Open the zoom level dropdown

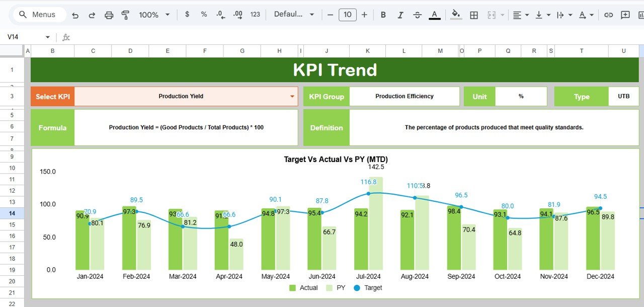coord(153,15)
